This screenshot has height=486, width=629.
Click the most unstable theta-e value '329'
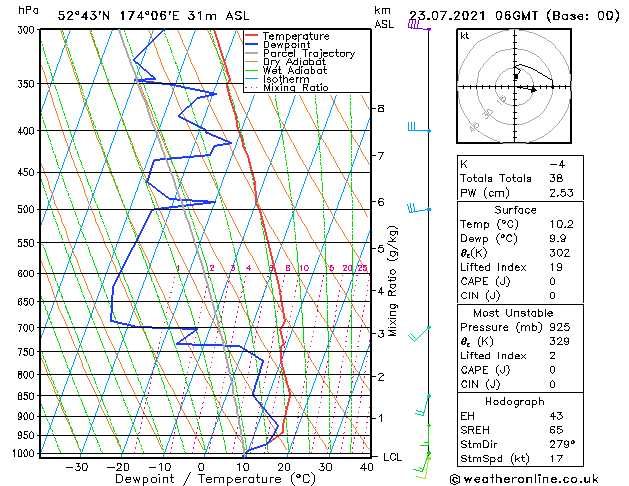click(560, 341)
